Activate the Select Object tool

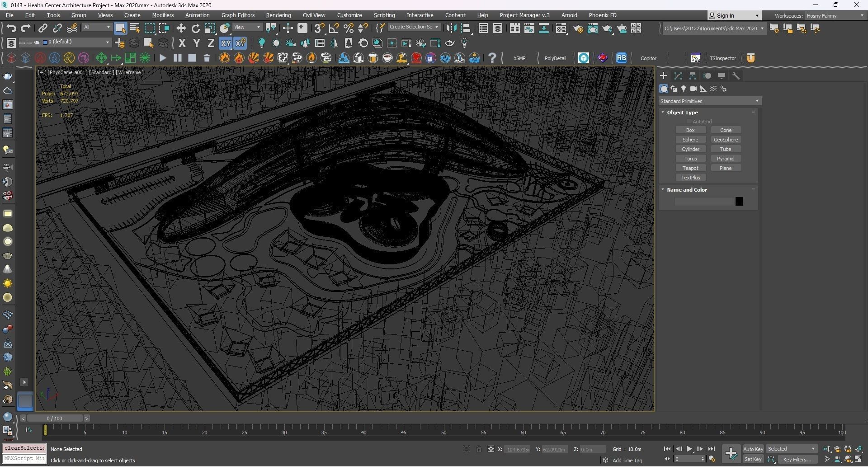click(x=120, y=28)
